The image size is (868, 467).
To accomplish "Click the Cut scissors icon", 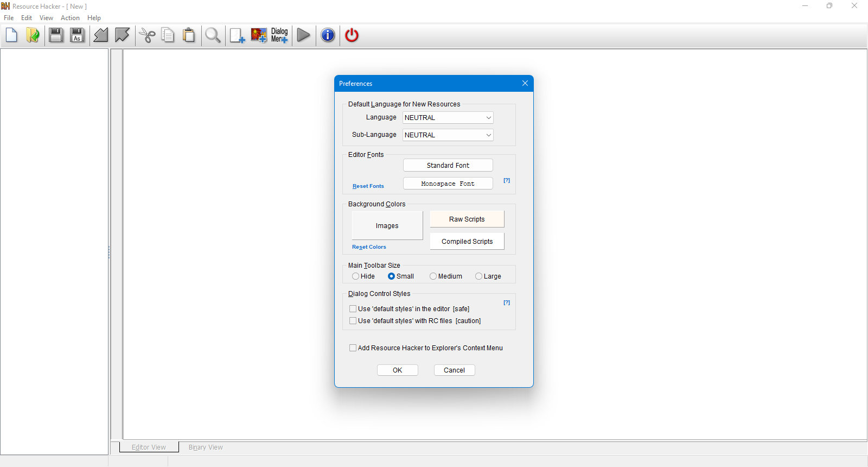I will (147, 36).
